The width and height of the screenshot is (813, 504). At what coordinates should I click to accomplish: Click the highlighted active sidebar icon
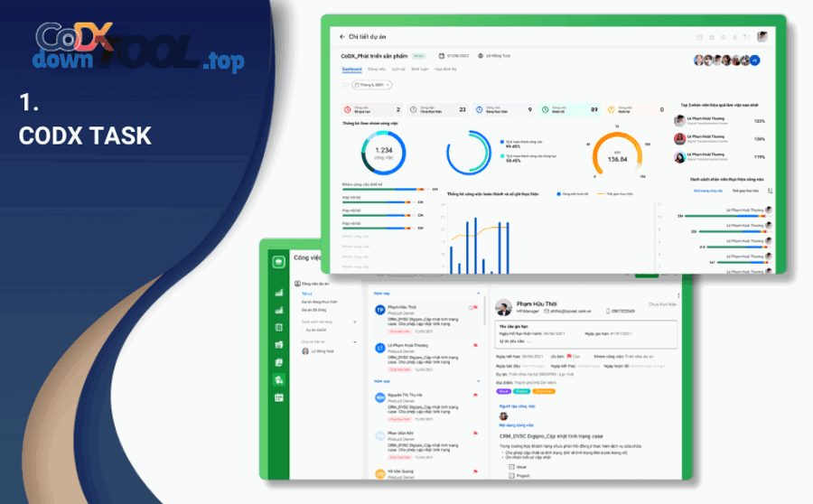point(279,379)
